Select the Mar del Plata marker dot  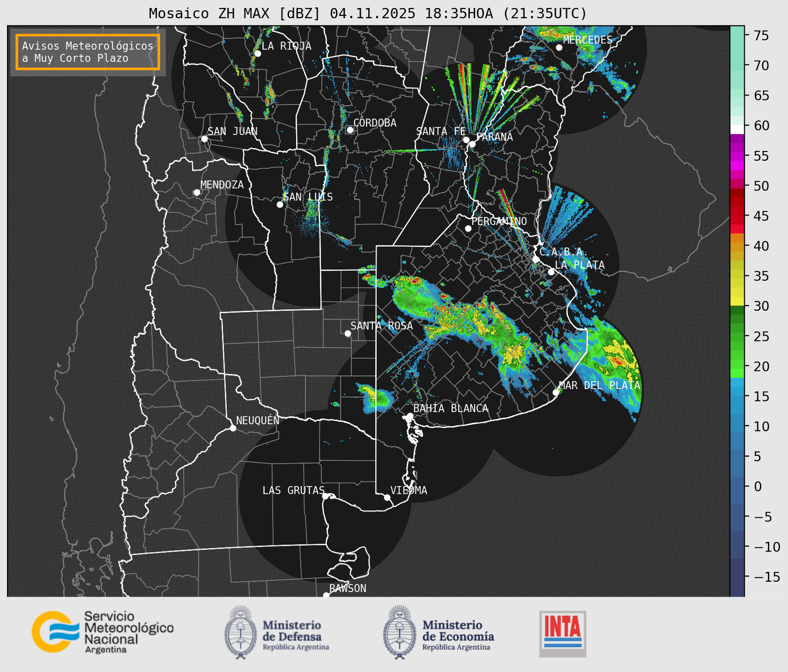(556, 393)
